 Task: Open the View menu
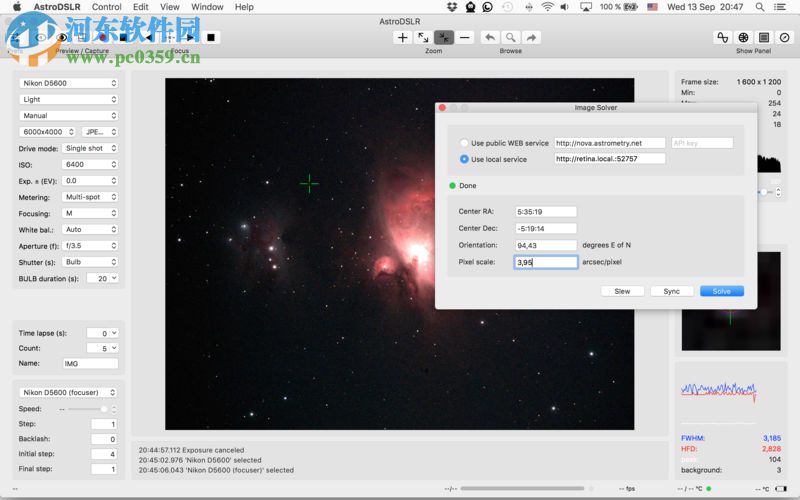click(x=169, y=7)
